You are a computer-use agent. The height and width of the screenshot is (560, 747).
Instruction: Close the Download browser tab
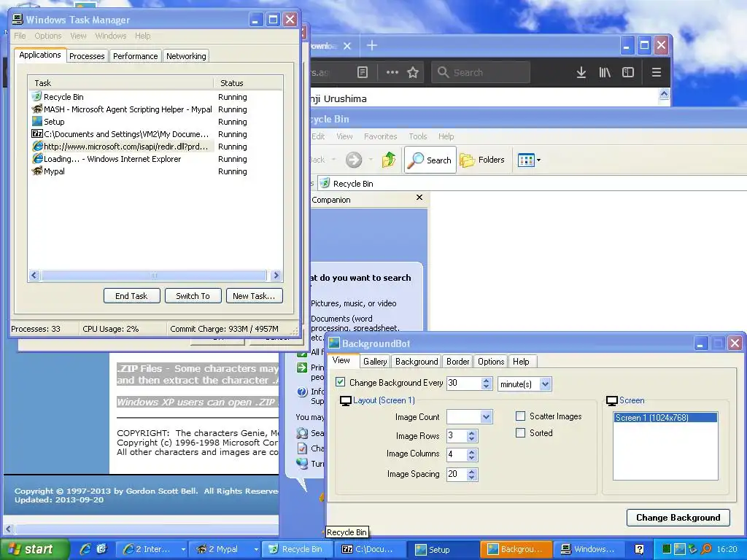pyautogui.click(x=347, y=46)
